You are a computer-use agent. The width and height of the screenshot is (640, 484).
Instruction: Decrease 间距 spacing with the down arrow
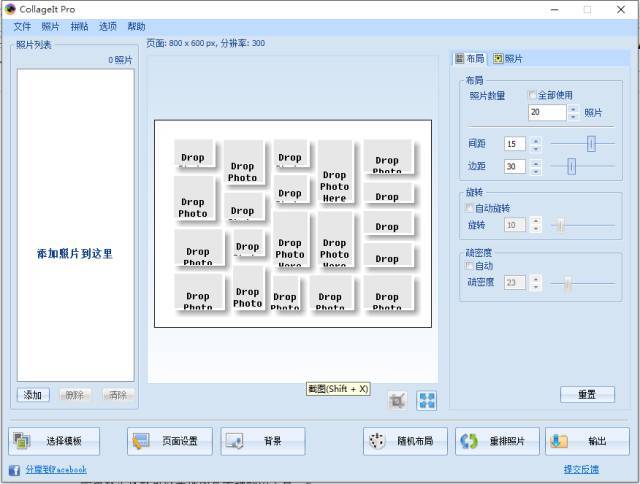coord(536,148)
